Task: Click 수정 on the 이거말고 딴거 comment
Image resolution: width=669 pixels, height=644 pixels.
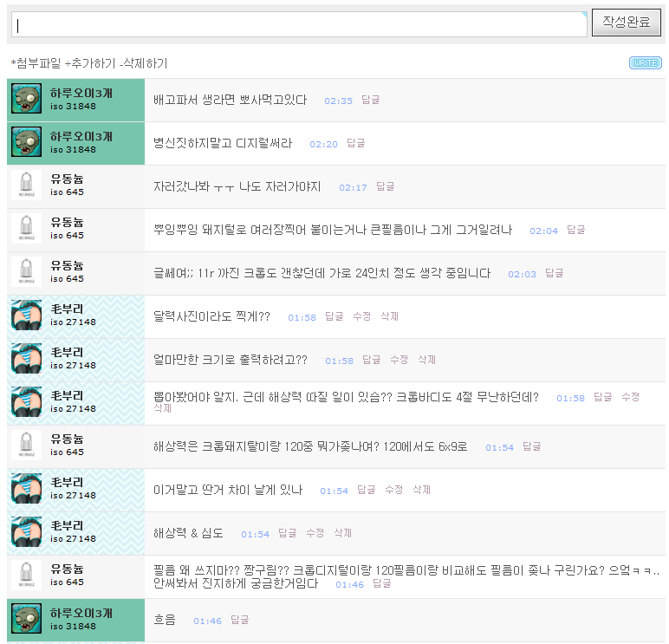Action: pos(393,491)
